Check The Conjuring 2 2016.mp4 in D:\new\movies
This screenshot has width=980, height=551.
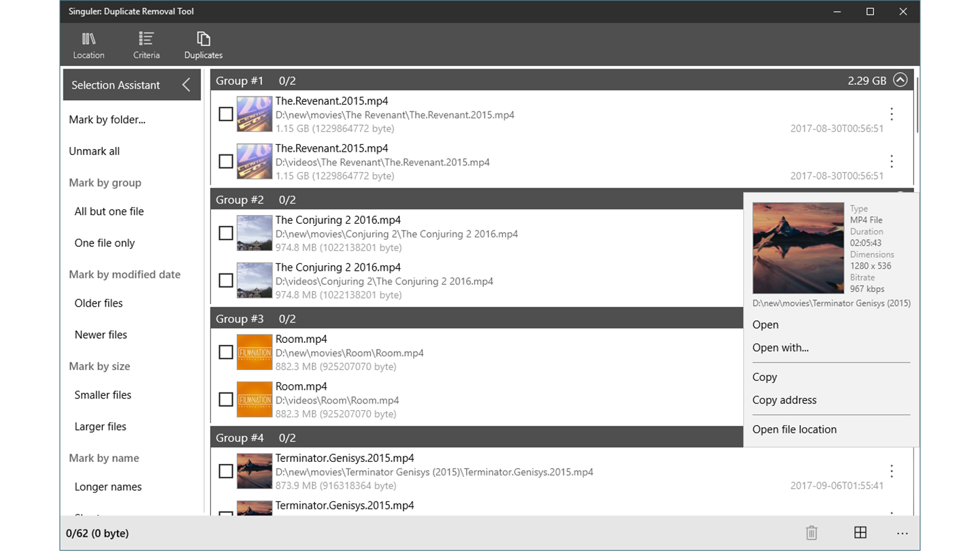pos(226,233)
